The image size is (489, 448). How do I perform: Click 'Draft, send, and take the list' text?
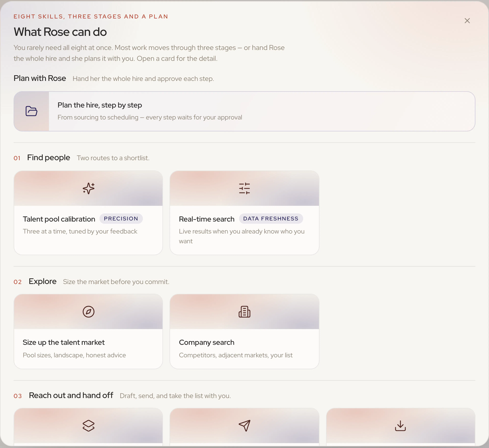click(x=175, y=396)
